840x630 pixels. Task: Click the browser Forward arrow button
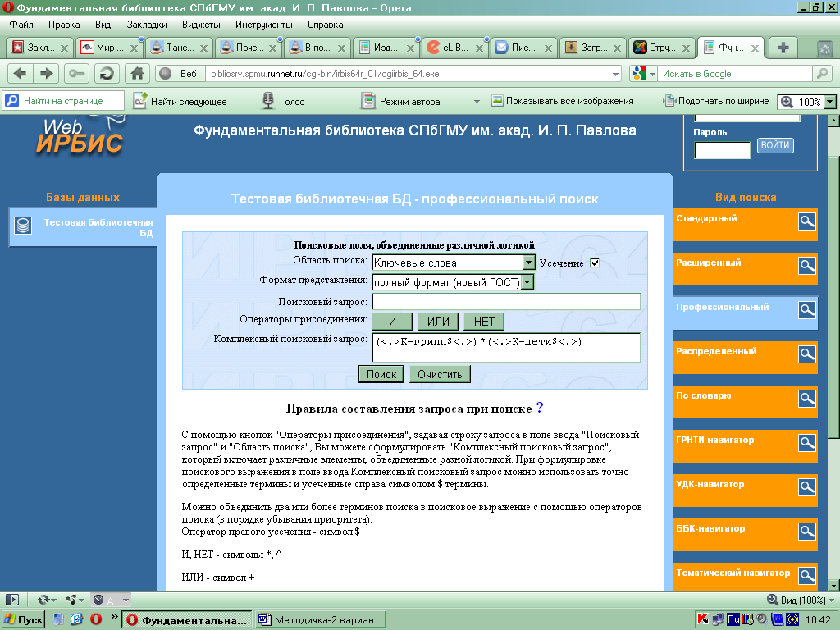pyautogui.click(x=47, y=73)
